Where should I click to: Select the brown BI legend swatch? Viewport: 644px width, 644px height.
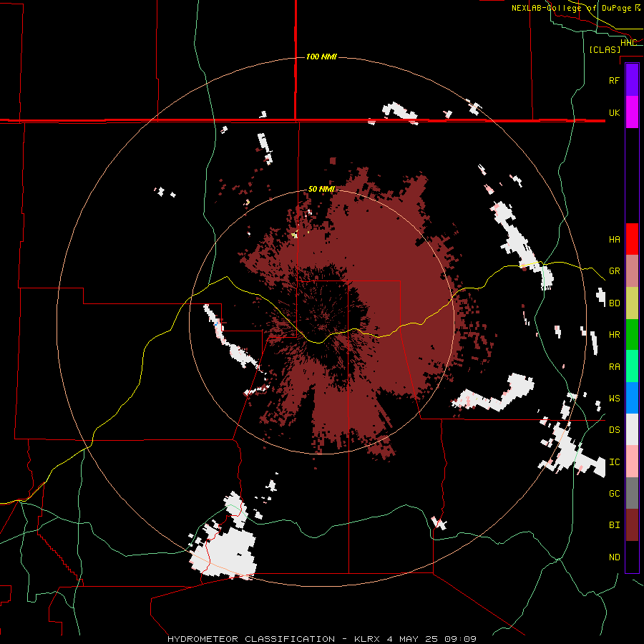coord(632,525)
